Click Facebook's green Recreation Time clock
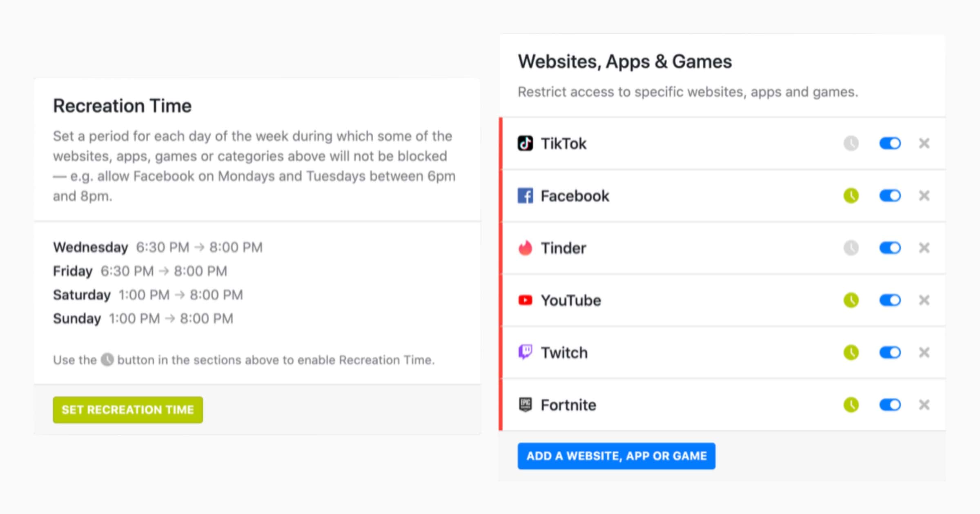This screenshot has width=980, height=514. (x=851, y=196)
